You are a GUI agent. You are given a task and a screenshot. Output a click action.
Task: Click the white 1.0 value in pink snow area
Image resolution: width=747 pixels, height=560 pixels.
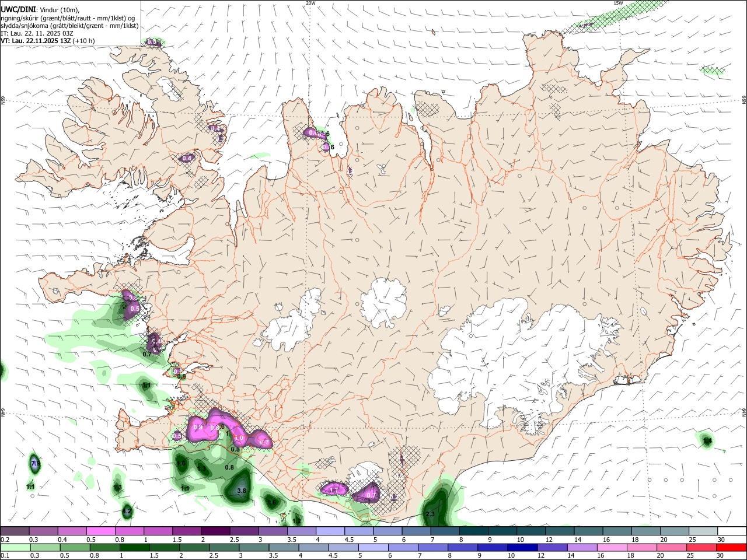pos(238,437)
